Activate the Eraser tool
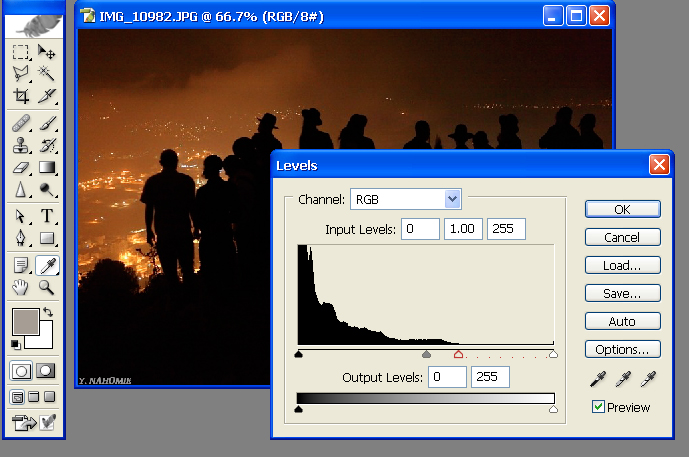Screen dimensions: 689x457 coord(21,167)
